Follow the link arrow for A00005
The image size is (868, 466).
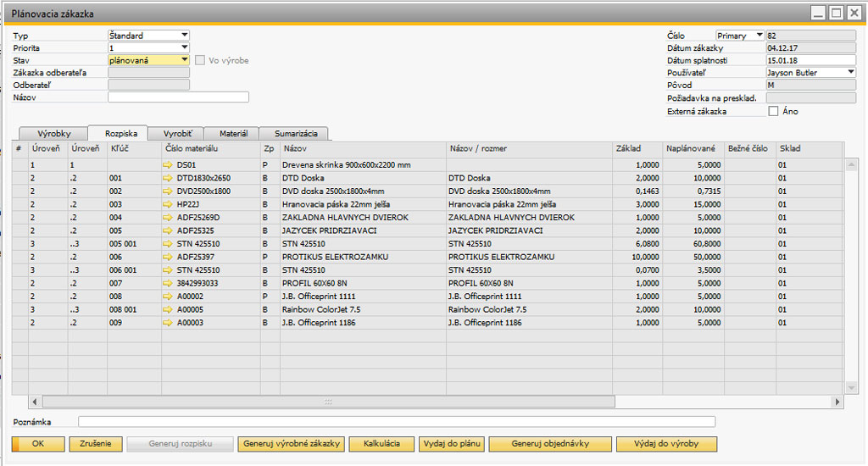(x=168, y=309)
